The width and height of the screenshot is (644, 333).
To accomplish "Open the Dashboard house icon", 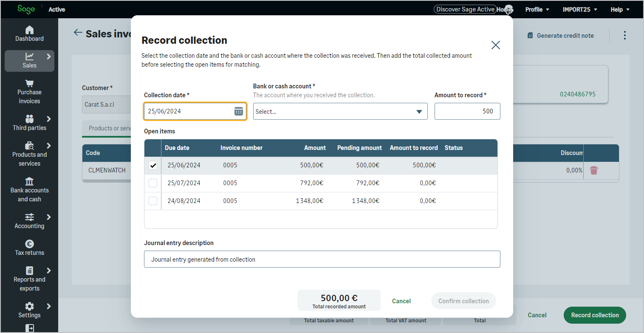I will pyautogui.click(x=29, y=30).
